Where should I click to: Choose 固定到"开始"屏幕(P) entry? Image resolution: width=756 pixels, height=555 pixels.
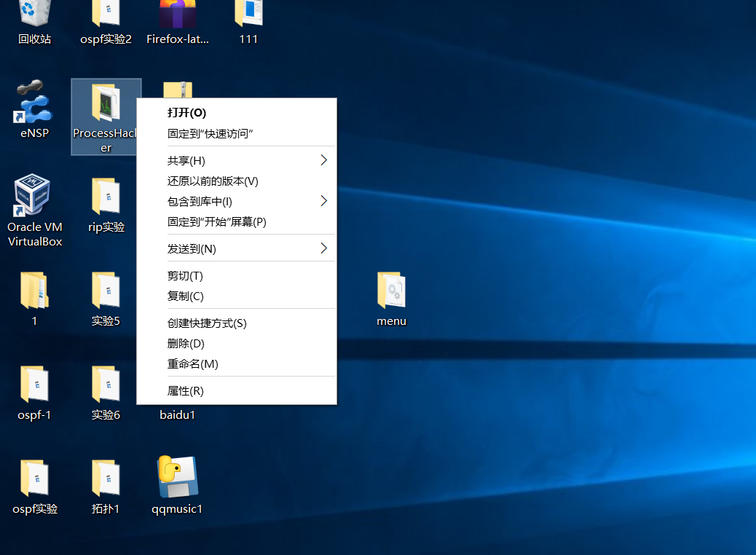pos(236,222)
